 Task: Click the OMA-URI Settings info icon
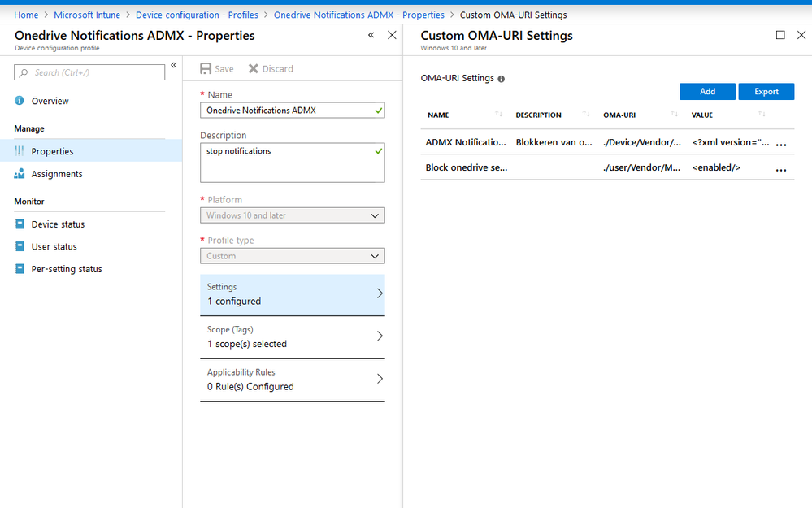pyautogui.click(x=502, y=79)
